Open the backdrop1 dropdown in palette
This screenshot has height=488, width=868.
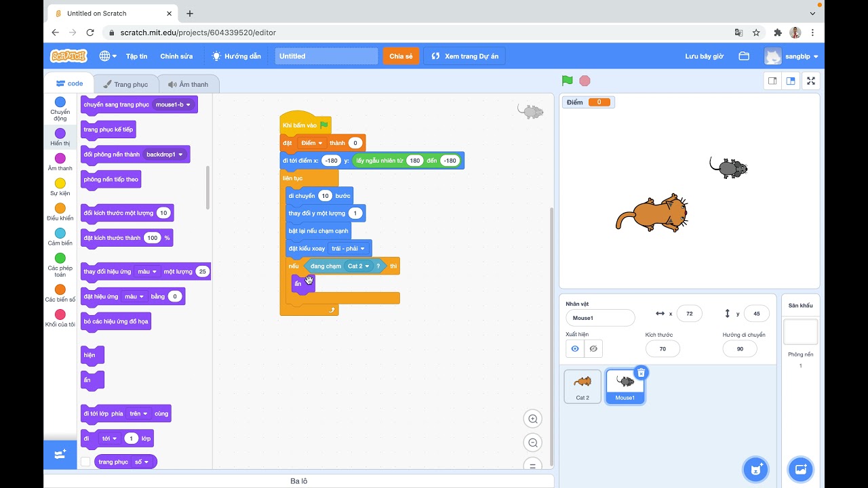point(164,155)
